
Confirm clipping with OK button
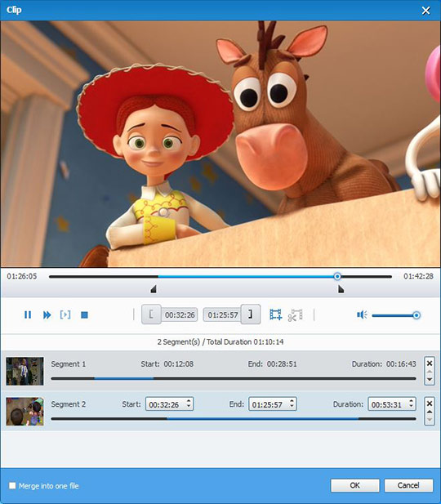click(x=355, y=485)
